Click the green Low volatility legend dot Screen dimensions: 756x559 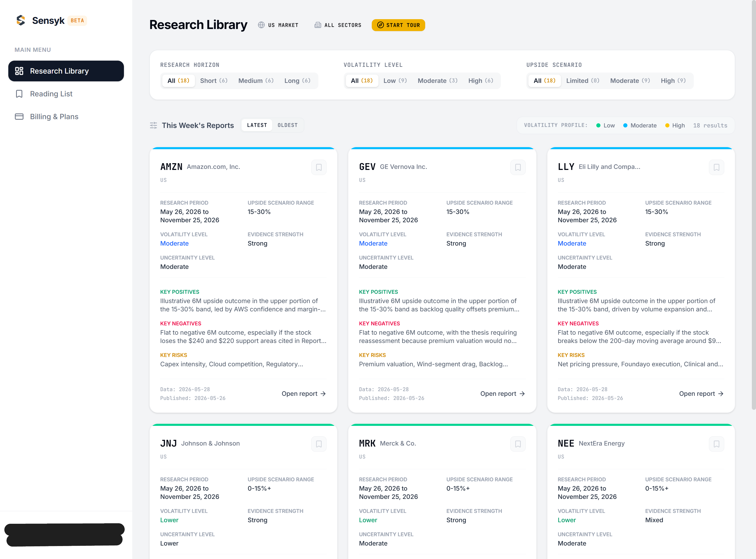(x=598, y=126)
